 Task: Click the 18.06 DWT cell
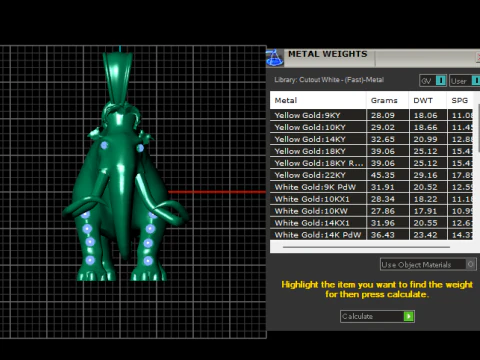[x=428, y=115]
